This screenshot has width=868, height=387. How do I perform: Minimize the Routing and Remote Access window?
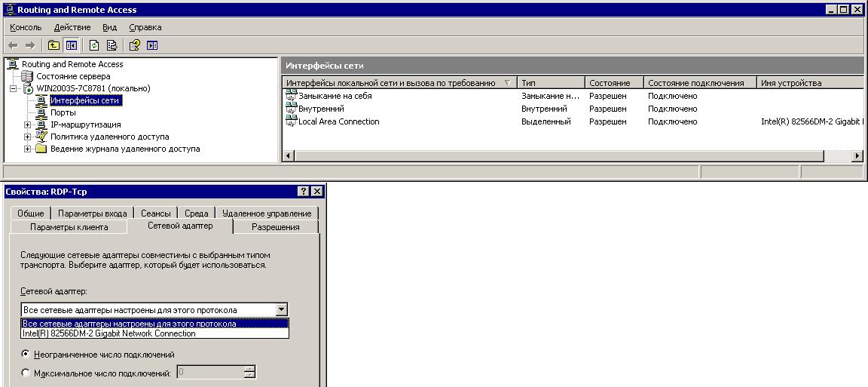pyautogui.click(x=832, y=9)
